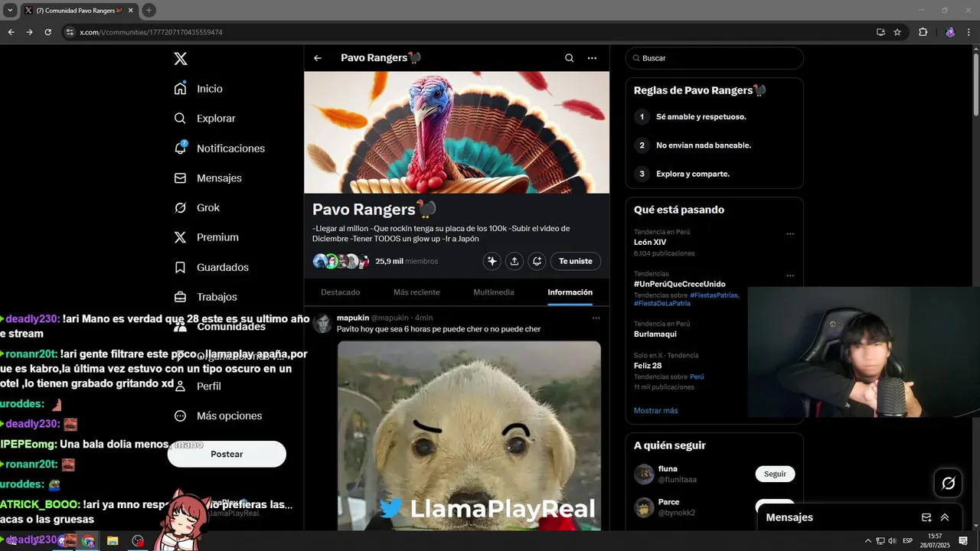Open floating Grok button at right

(x=948, y=483)
